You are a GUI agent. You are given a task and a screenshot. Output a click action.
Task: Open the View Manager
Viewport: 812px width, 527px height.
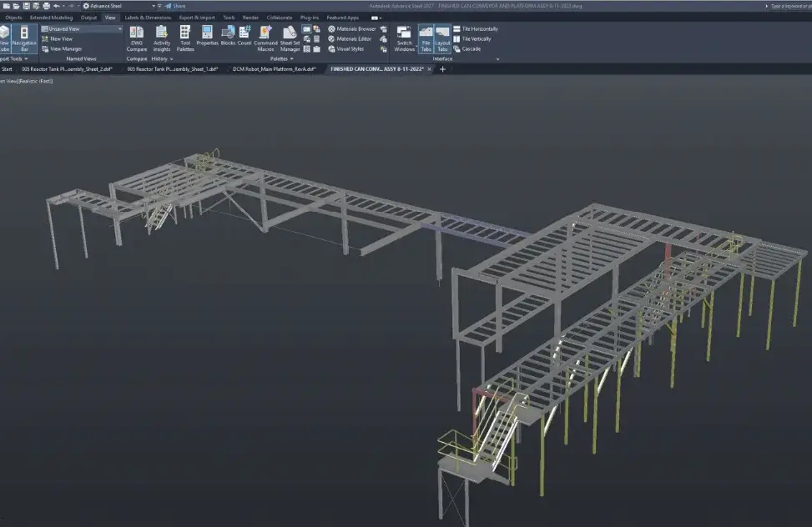(62, 48)
